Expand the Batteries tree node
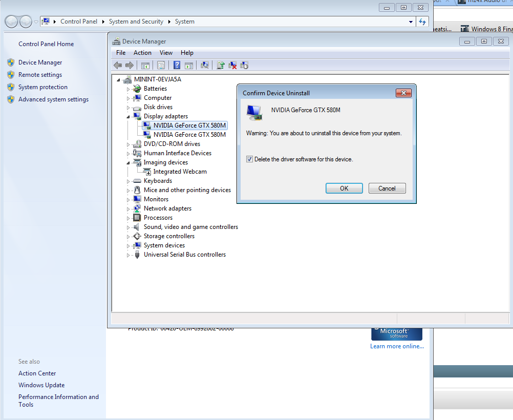 click(128, 89)
